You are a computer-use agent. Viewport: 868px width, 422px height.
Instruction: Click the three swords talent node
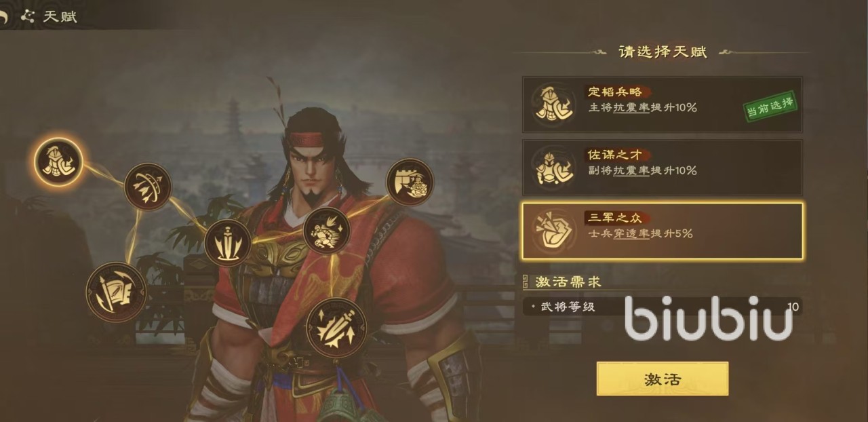tap(228, 242)
